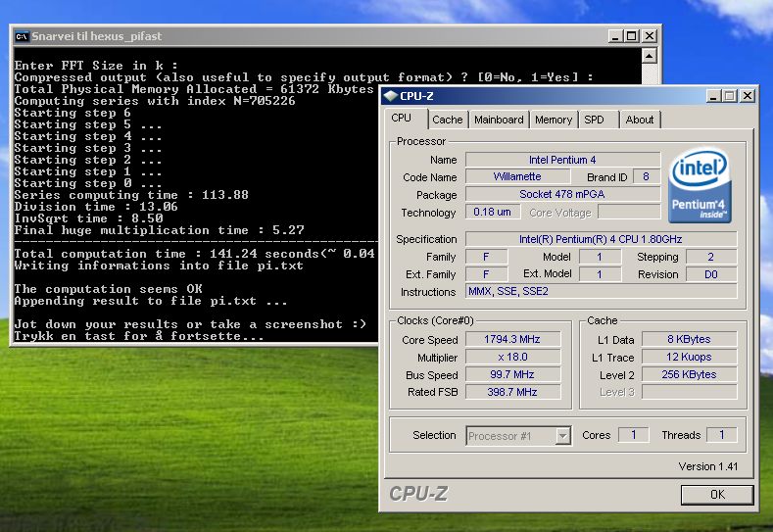The width and height of the screenshot is (773, 532).
Task: Close the hexus_pifast console window
Action: pyautogui.click(x=650, y=36)
